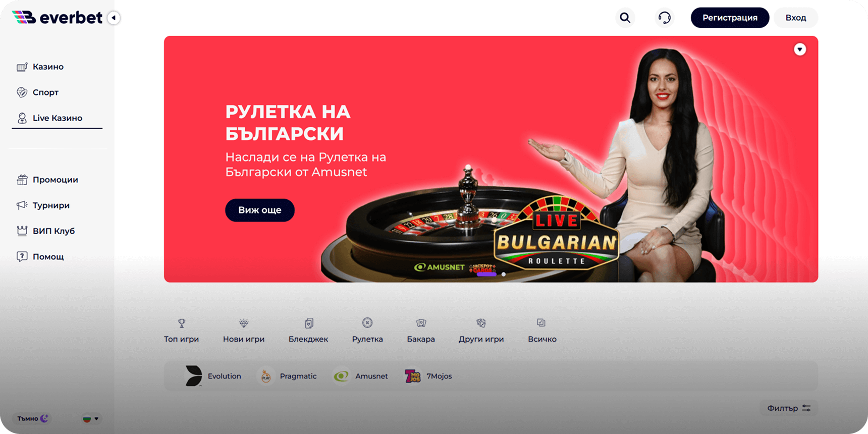Switch to the Блекджек category tab

(x=308, y=331)
